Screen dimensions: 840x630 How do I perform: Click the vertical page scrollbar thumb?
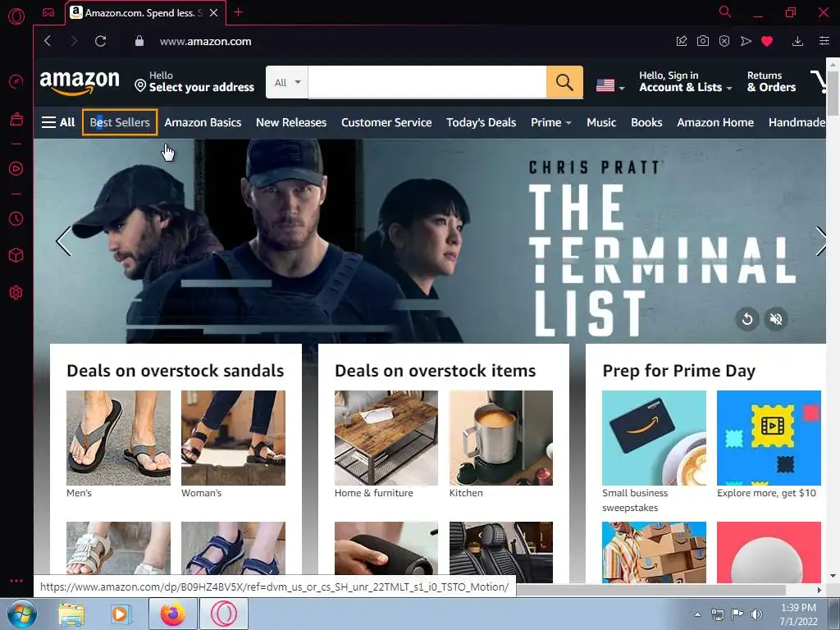833,93
